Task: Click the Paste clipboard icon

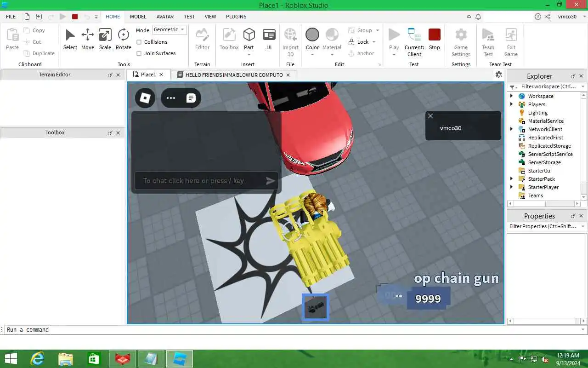Action: pyautogui.click(x=12, y=35)
